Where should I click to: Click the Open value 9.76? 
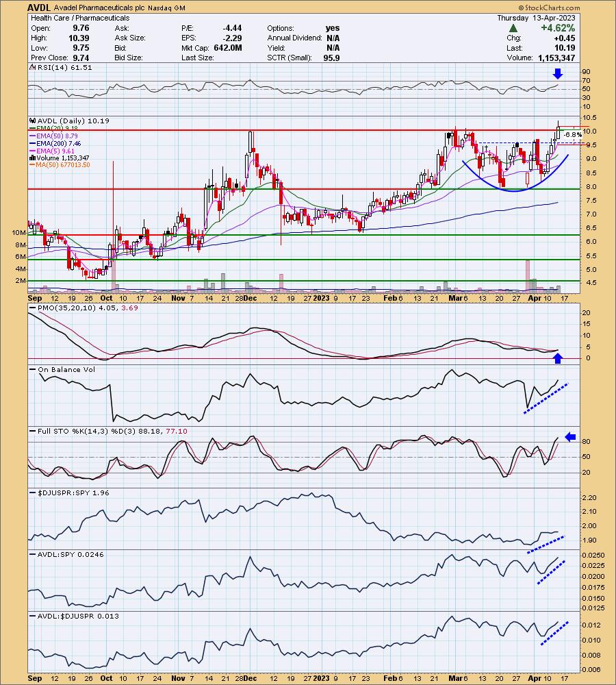(81, 28)
